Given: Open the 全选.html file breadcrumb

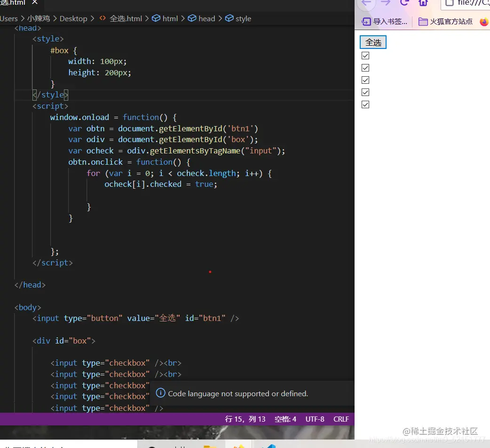Looking at the screenshot, I should [x=126, y=19].
